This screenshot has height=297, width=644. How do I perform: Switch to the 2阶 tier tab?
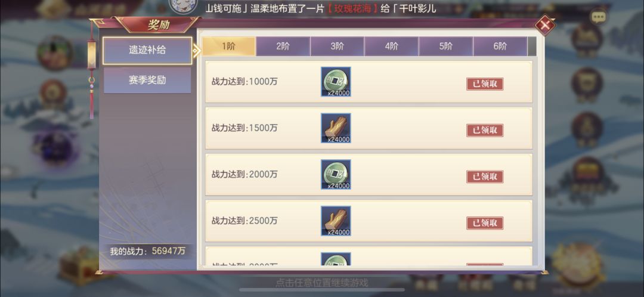[x=283, y=47]
